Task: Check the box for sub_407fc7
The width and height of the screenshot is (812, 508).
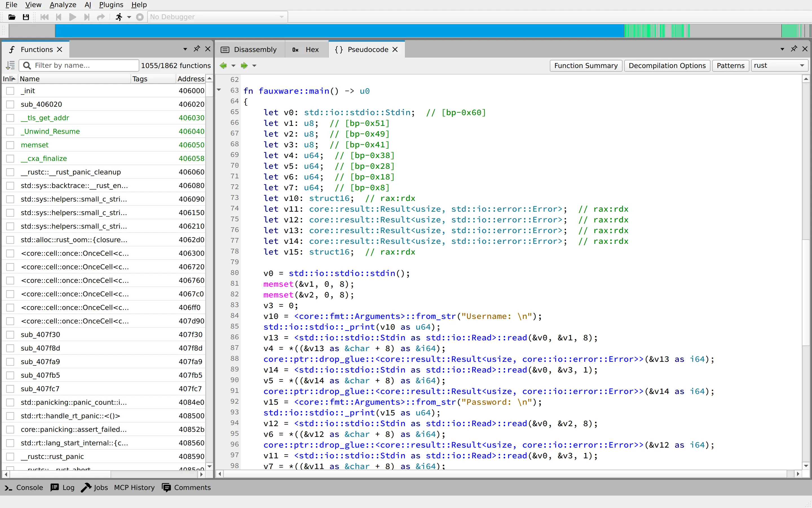Action: [x=10, y=389]
